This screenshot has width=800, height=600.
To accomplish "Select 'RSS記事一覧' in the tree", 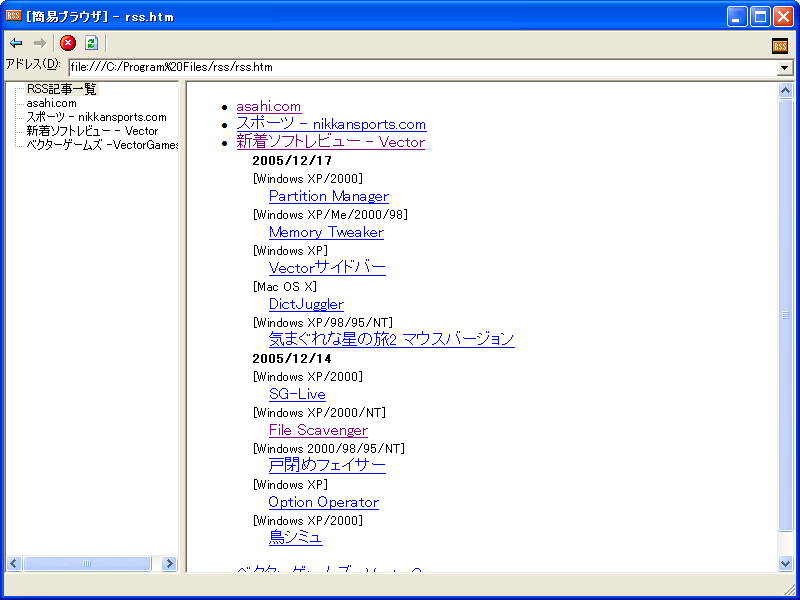I will point(62,89).
